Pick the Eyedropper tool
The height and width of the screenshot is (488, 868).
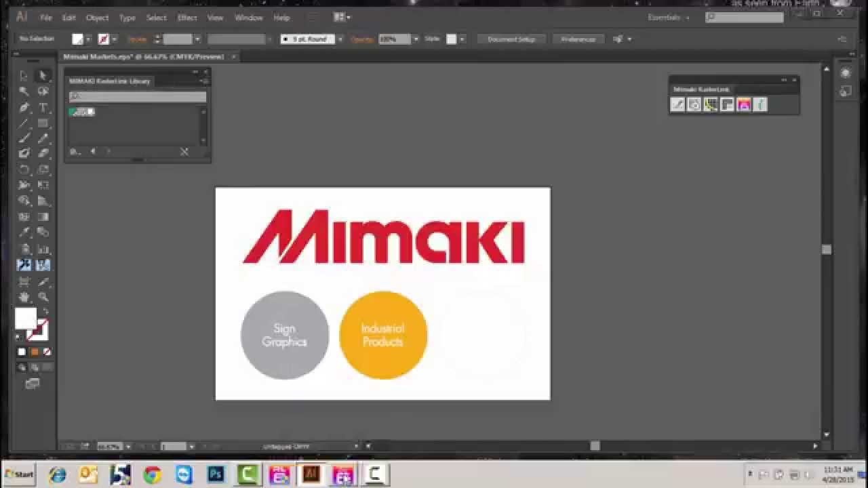24,232
